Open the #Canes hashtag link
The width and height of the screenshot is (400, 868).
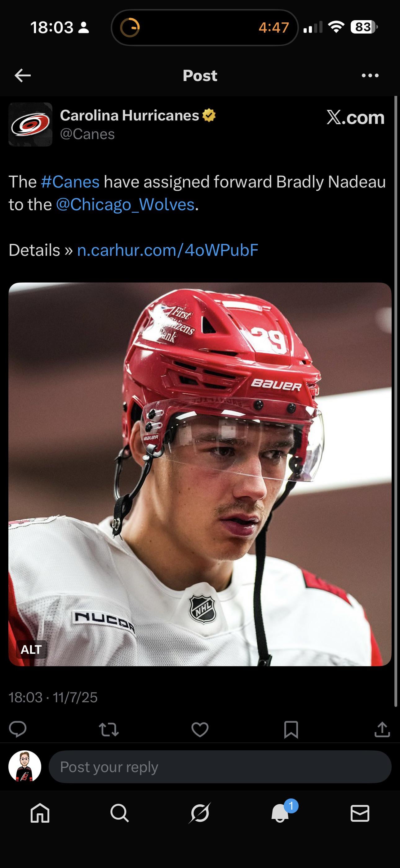(70, 182)
